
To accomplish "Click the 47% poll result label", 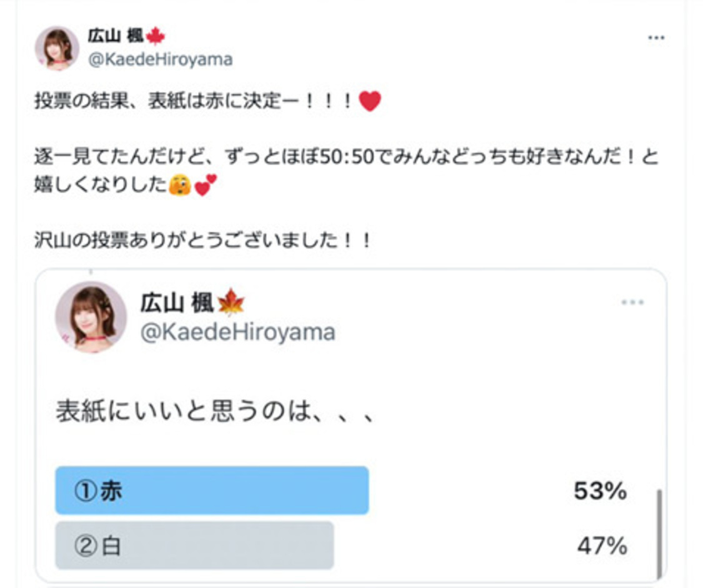I will point(602,546).
